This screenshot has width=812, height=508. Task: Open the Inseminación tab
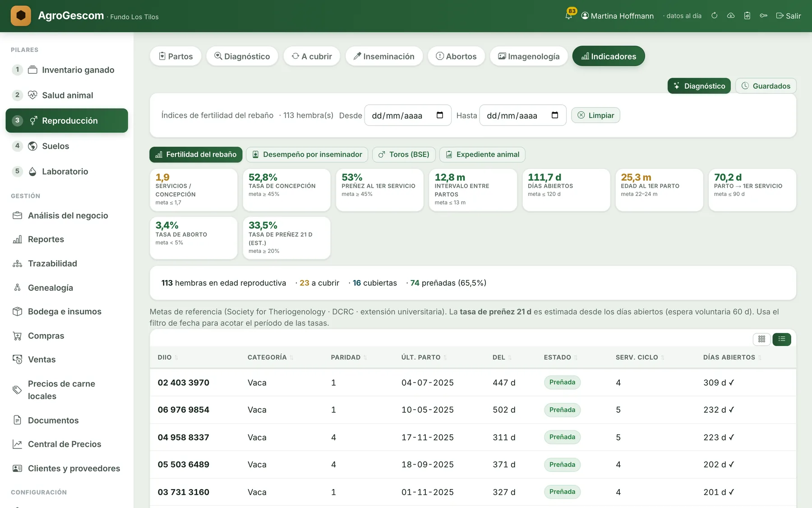384,56
